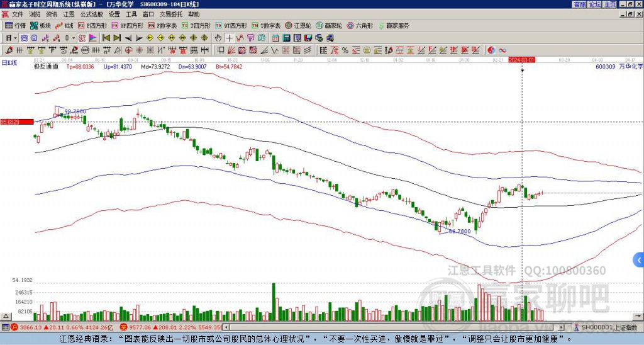
Task: Open the 行情 market quotes view
Action: coord(15,25)
